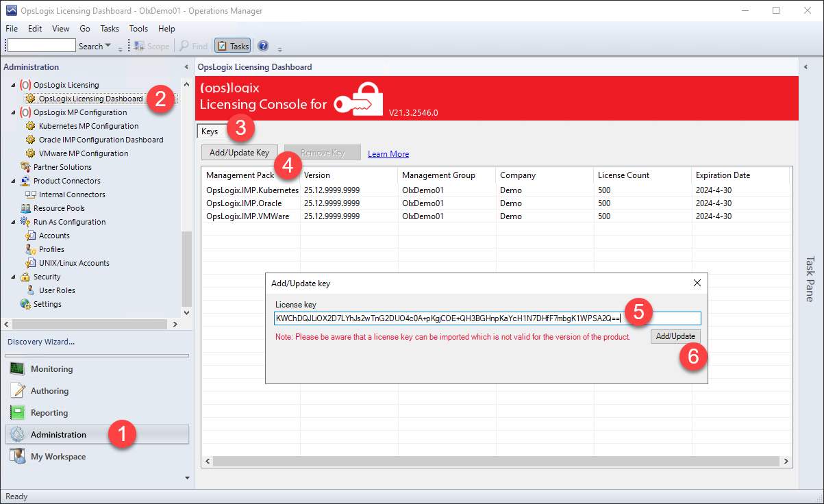Close the Add/Update key dialog
Screen dimensions: 824x504
(x=697, y=283)
